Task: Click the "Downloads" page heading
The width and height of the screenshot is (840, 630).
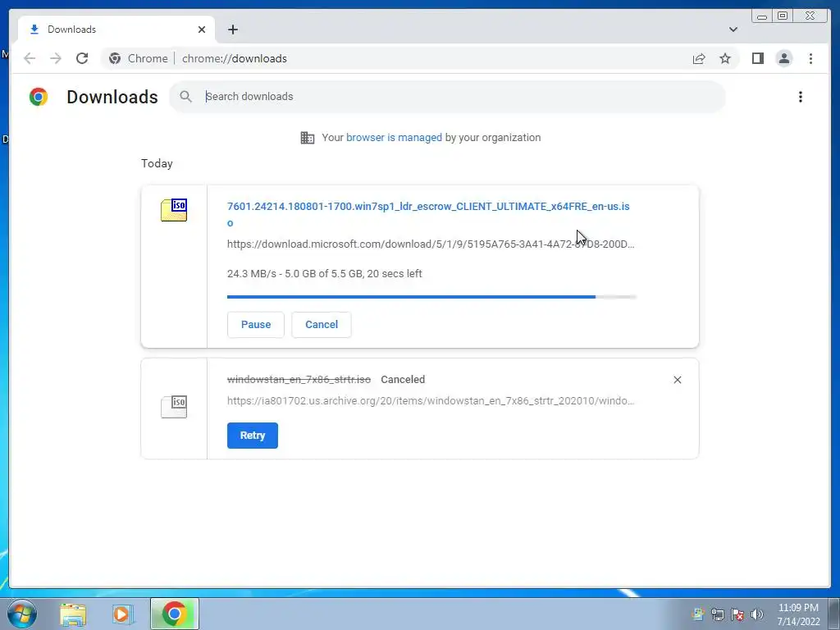Action: coord(112,97)
